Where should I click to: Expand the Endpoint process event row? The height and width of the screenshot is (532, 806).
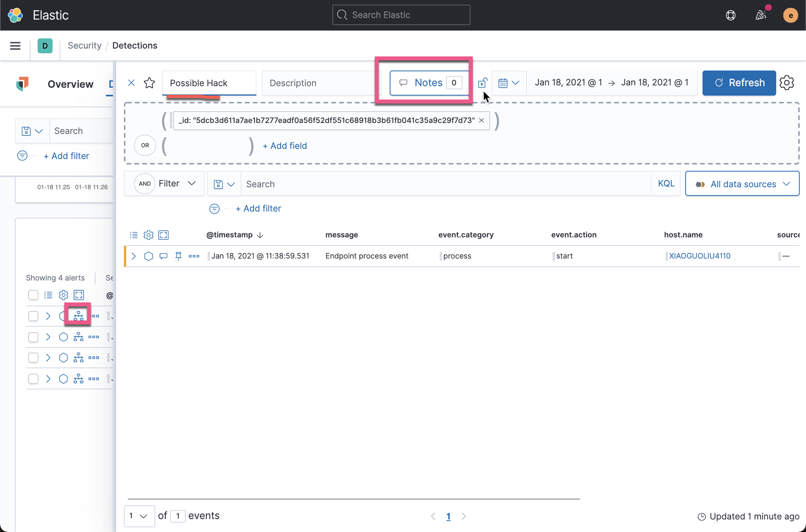coord(134,256)
